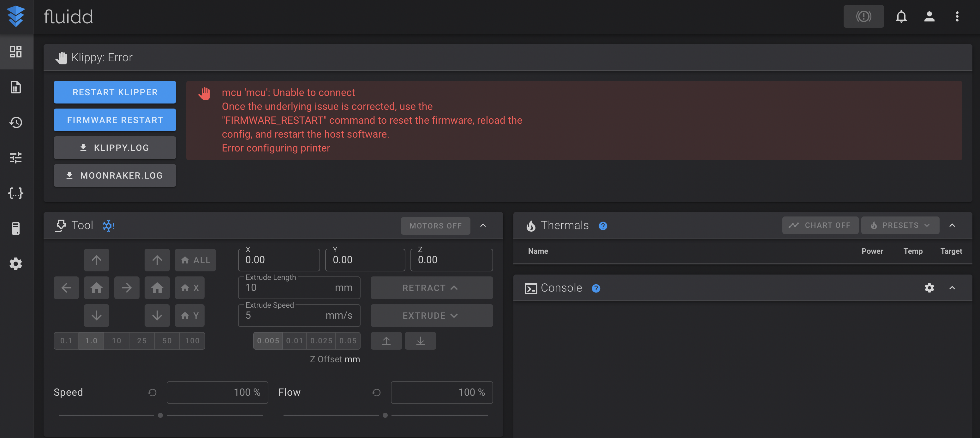
Task: Open the Console settings gear
Action: click(x=929, y=288)
